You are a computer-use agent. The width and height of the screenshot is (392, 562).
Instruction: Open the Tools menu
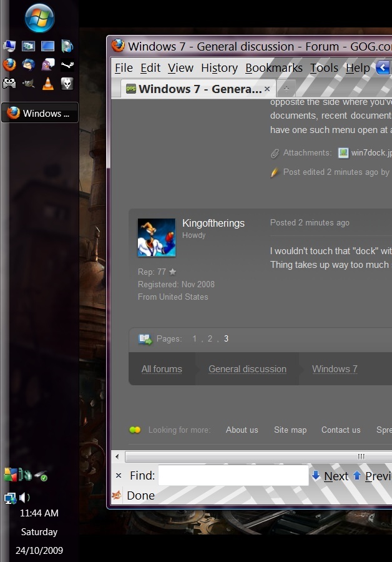coord(324,67)
